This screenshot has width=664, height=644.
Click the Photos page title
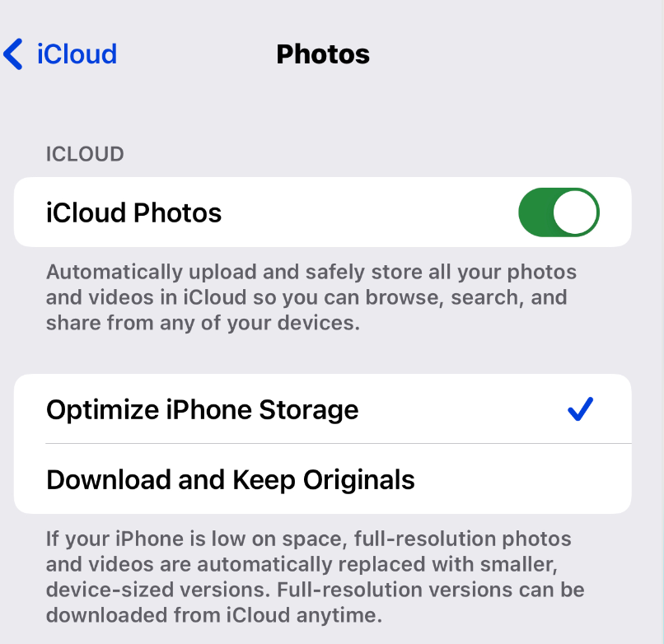pyautogui.click(x=323, y=54)
